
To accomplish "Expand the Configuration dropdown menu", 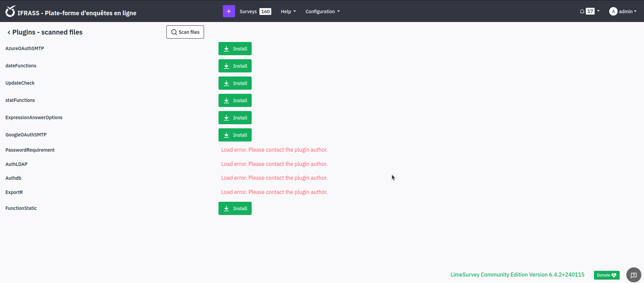I will point(323,12).
